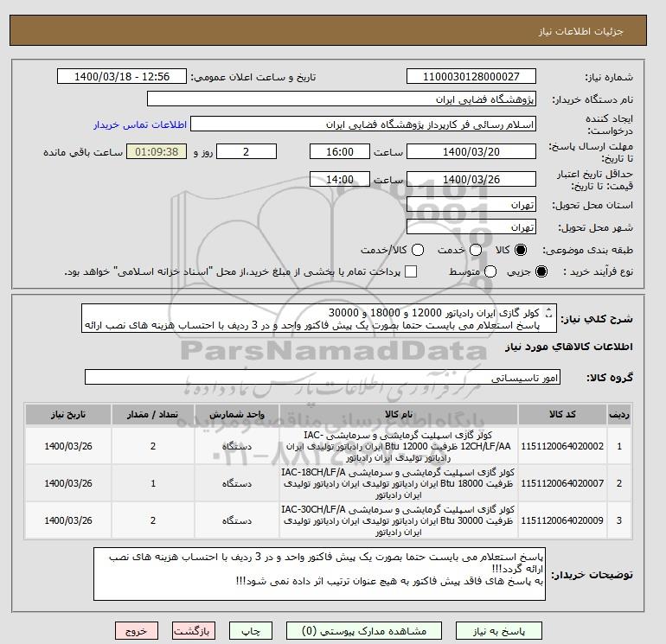
Task: Click the تعداد / مقدار column header
Action: (153, 414)
